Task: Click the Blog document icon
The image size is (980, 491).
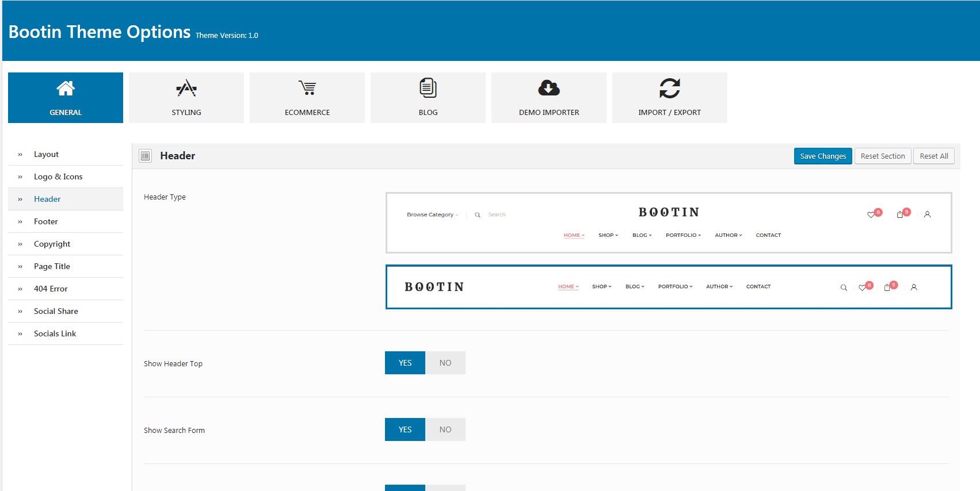Action: pyautogui.click(x=428, y=88)
